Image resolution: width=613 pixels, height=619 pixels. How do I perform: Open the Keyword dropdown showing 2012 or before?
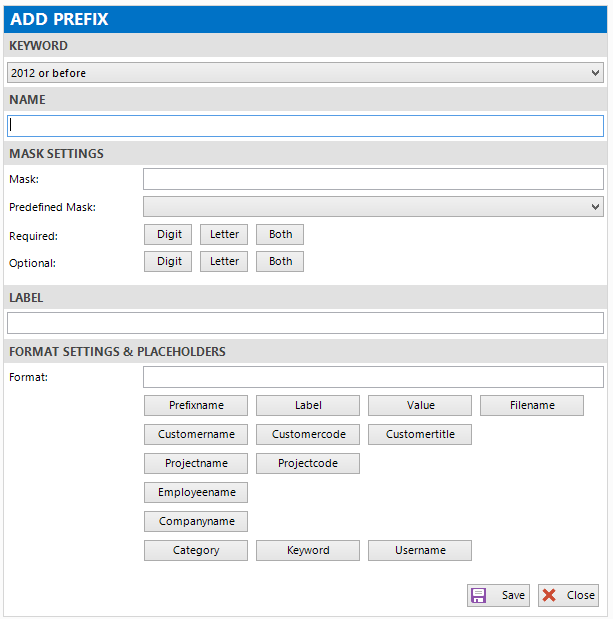coord(305,73)
